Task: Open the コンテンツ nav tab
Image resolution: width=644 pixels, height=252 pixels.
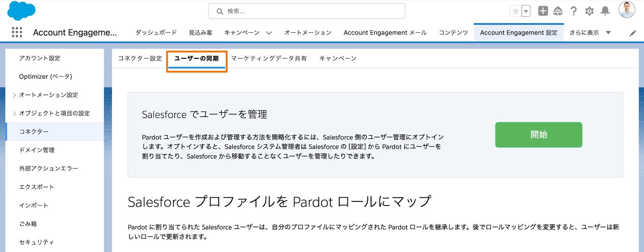Action: 454,33
